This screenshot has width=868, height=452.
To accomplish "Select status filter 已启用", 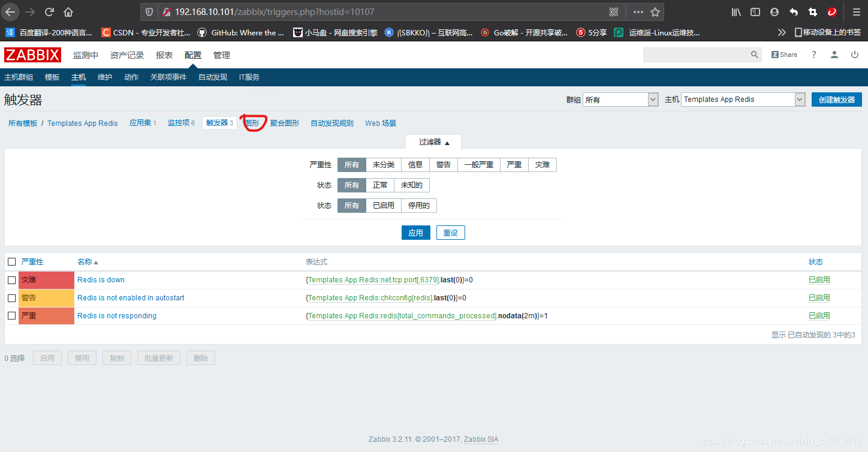I will [x=384, y=206].
